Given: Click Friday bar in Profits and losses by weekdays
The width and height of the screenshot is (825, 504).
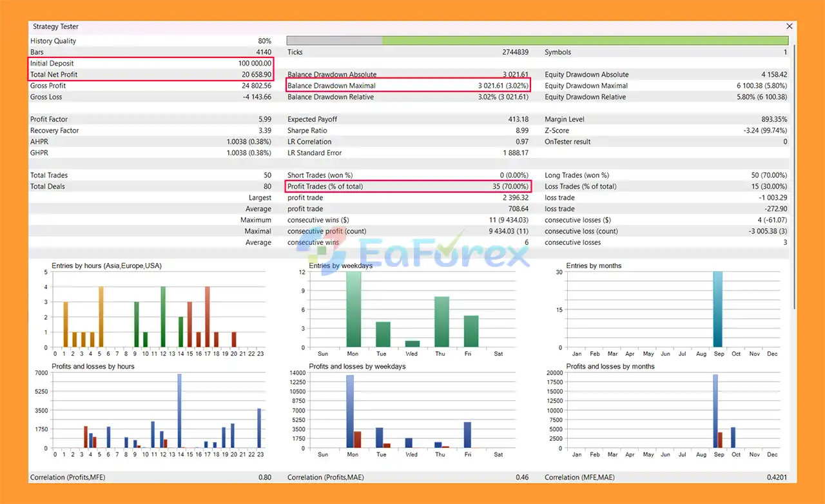Looking at the screenshot, I should pos(467,435).
